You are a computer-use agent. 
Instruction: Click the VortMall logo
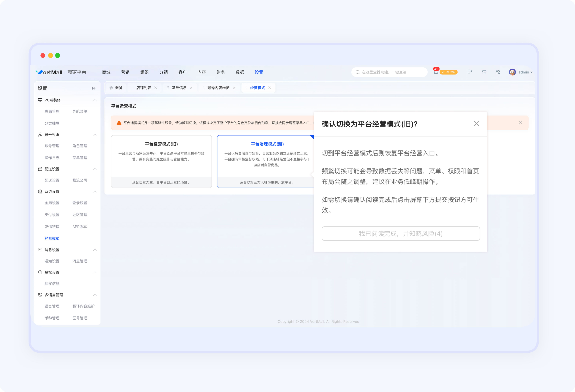(49, 72)
